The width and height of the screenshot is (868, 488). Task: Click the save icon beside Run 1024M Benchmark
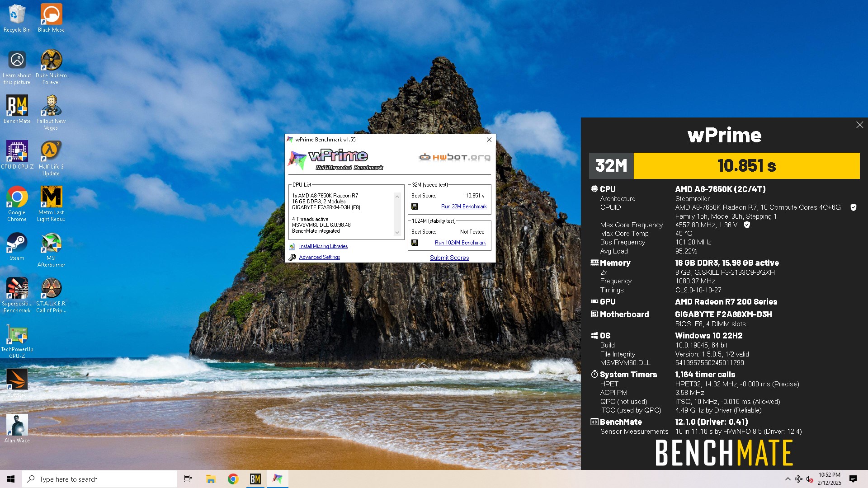click(415, 243)
